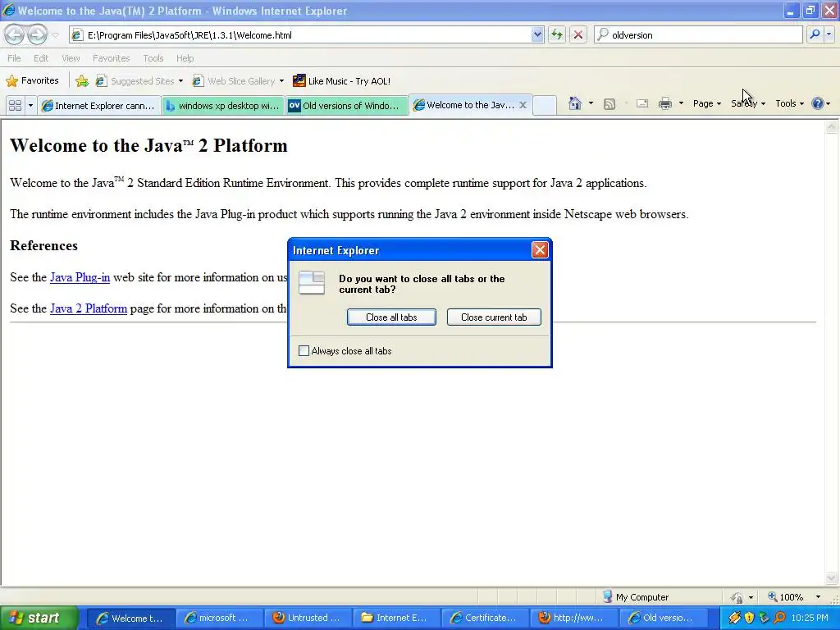Open Internet E... folder taskbar item

396,618
